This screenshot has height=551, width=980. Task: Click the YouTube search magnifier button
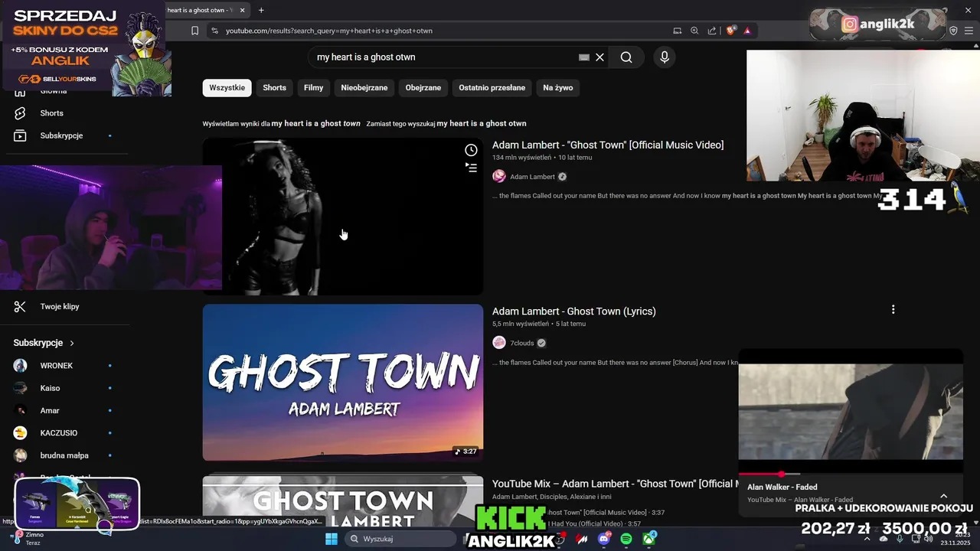[x=626, y=57]
